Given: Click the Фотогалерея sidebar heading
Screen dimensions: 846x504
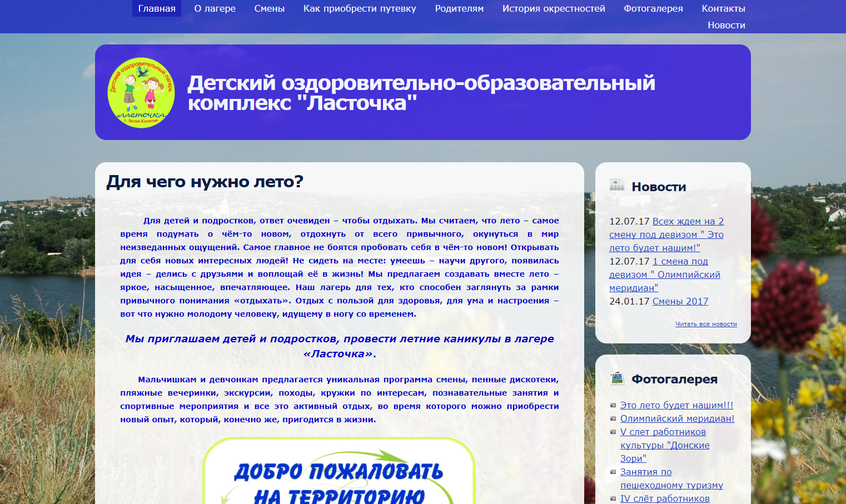Looking at the screenshot, I should click(x=674, y=379).
